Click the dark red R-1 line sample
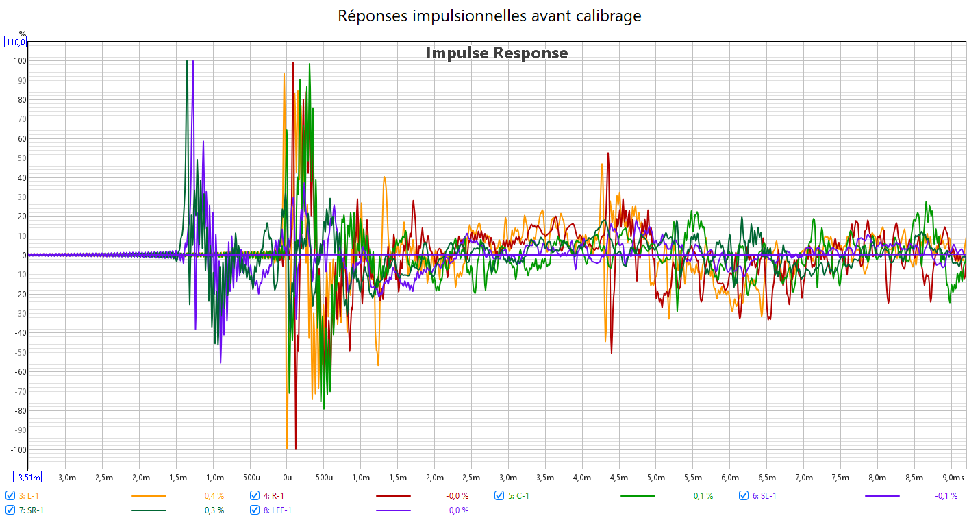 [393, 495]
